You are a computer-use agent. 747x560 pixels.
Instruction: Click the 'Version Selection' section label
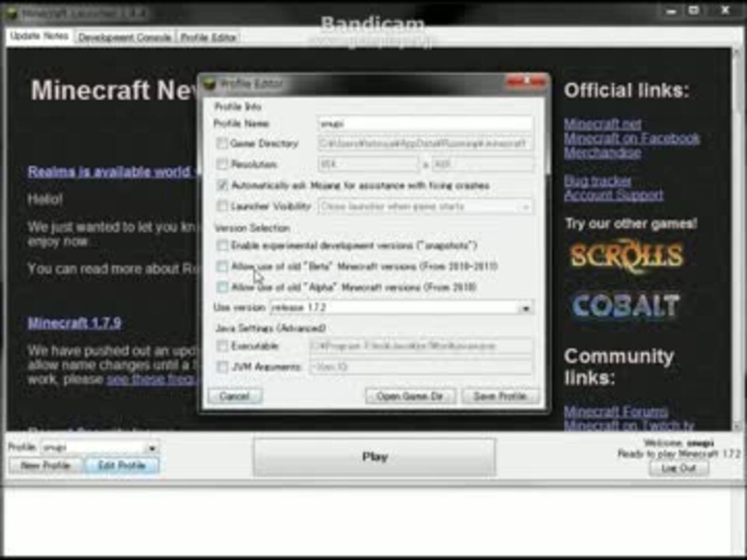(x=252, y=228)
